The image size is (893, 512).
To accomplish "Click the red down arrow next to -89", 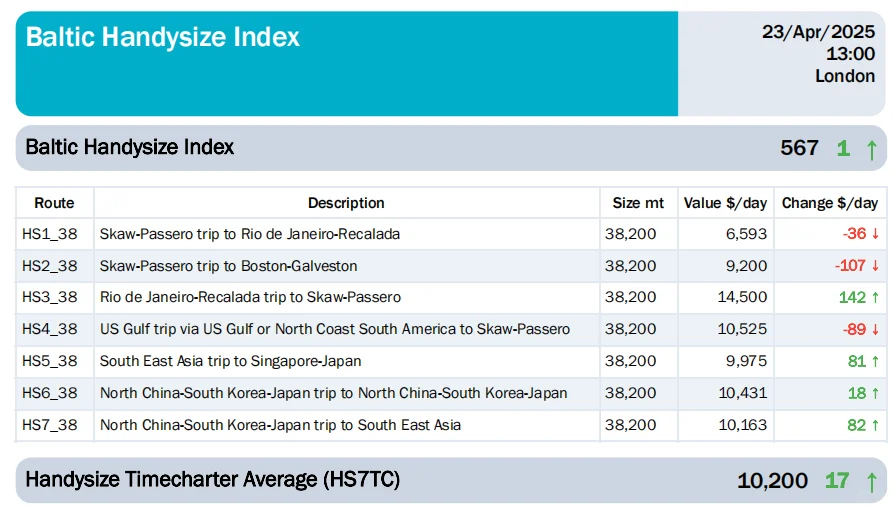I will (875, 329).
